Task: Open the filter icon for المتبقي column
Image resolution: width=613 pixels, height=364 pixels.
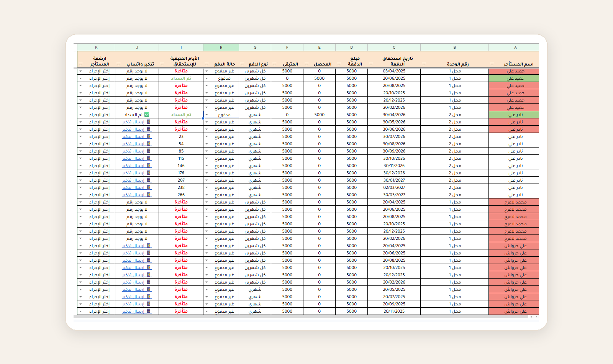Action: coord(274,64)
